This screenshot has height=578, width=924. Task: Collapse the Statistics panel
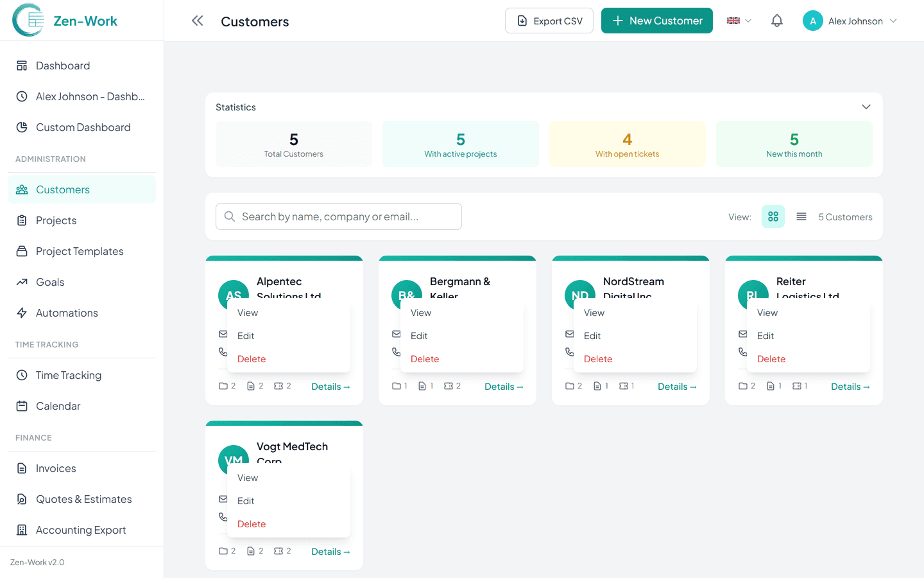point(866,107)
